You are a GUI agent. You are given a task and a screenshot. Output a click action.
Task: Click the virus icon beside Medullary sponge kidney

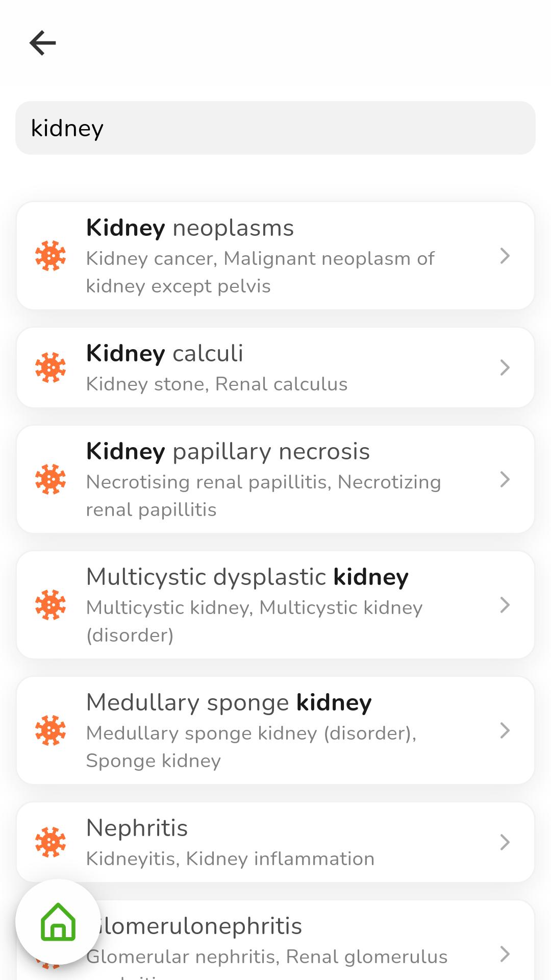51,730
